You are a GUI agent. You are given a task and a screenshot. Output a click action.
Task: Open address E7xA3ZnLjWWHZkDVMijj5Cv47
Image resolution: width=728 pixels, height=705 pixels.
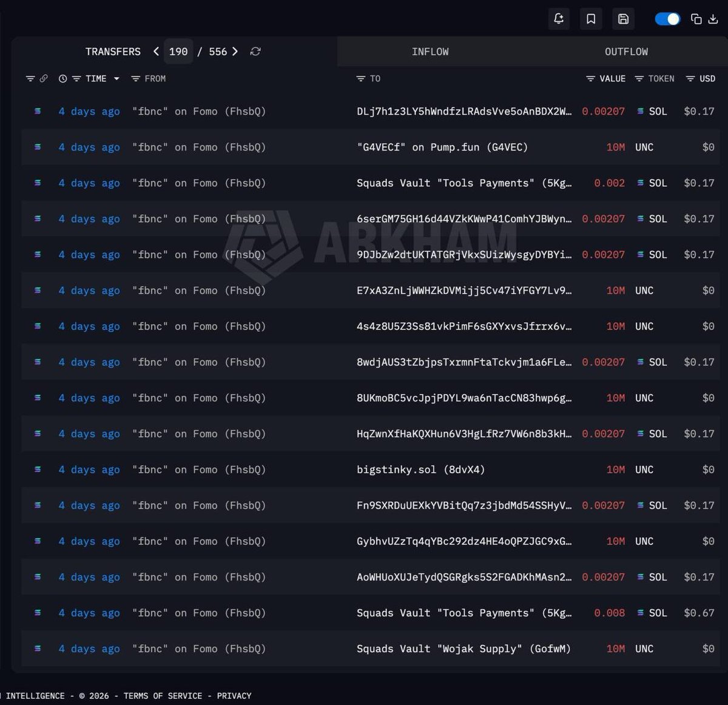tap(464, 290)
